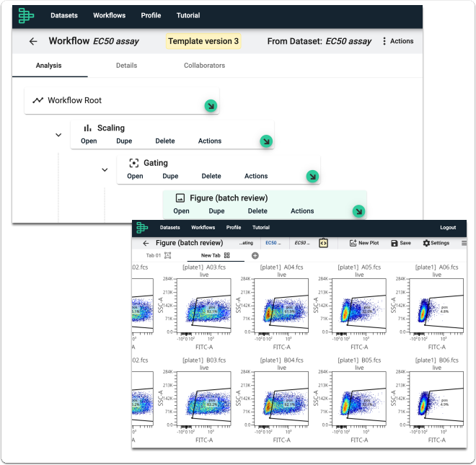476x465 pixels.
Task: Open the Gating node Actions menu
Action: (256, 176)
